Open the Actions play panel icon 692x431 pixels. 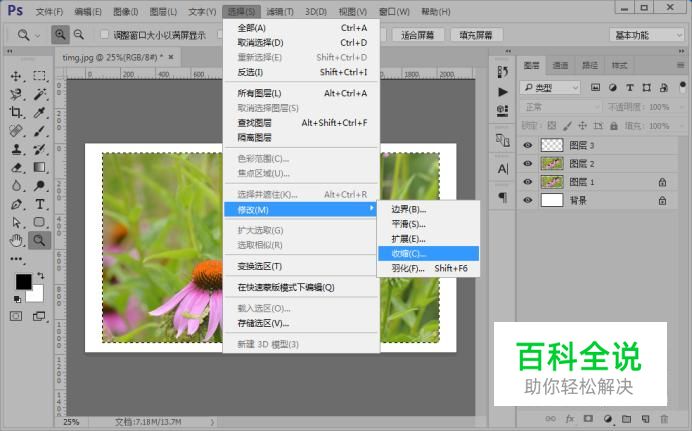pyautogui.click(x=503, y=92)
